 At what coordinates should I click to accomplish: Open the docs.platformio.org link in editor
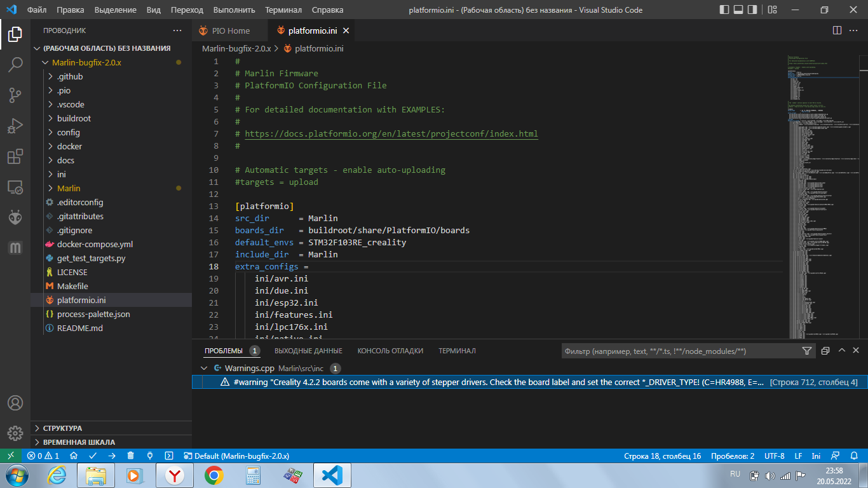pyautogui.click(x=391, y=134)
